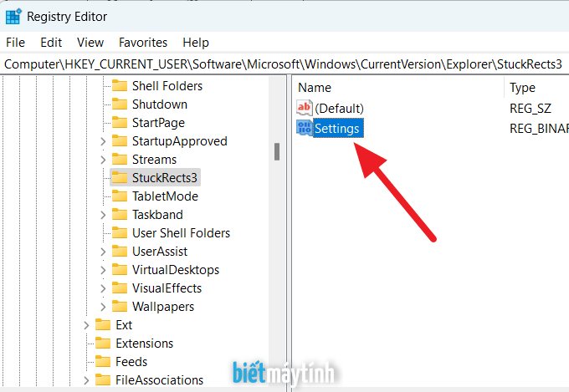Expand the VisualEffects key

pos(103,288)
